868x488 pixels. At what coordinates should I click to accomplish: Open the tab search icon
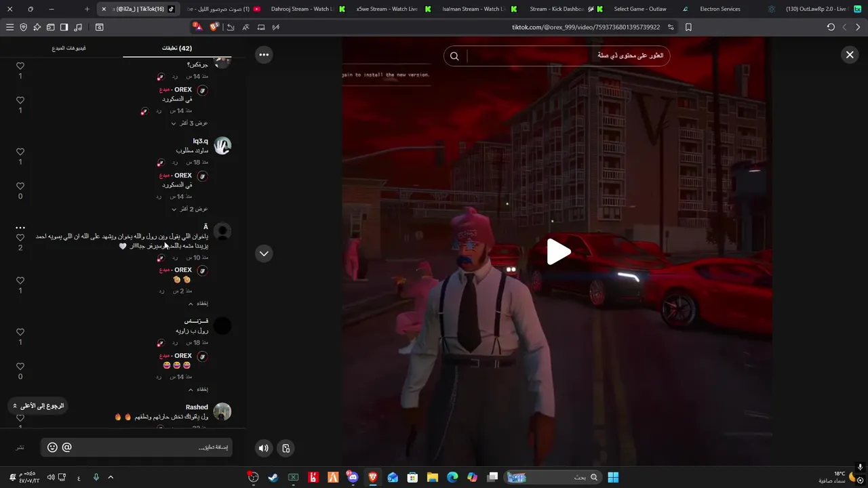pyautogui.click(x=100, y=27)
